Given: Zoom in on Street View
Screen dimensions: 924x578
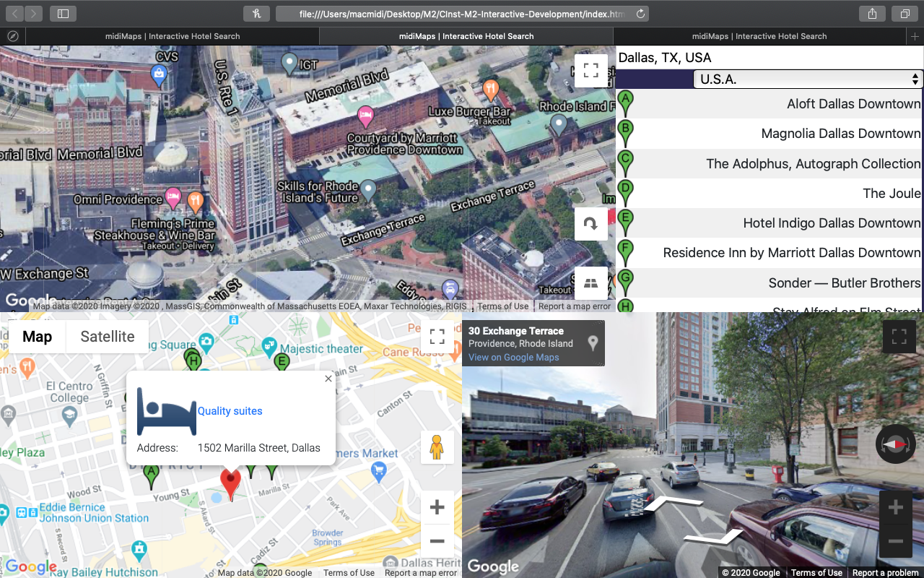Looking at the screenshot, I should click(x=895, y=508).
